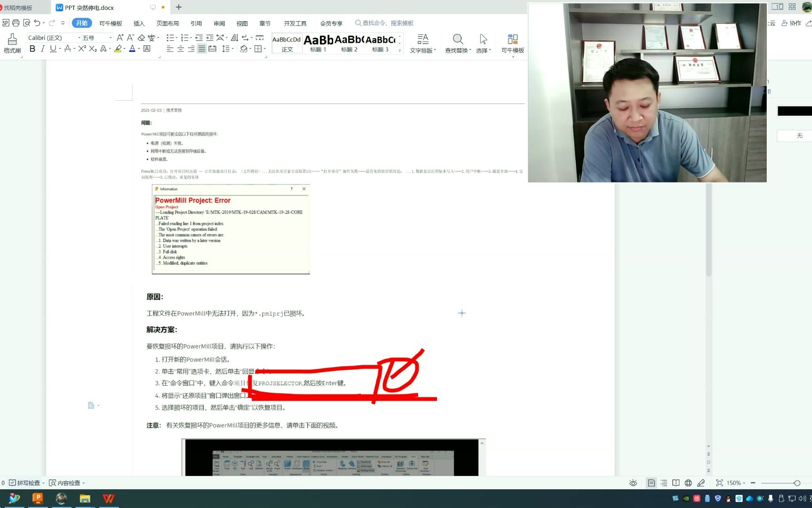Toggle Underline formatting

53,49
